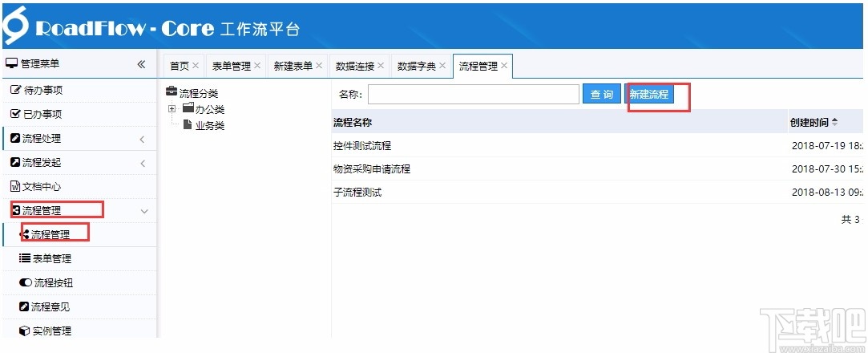Open 流程按钮 sidebar item
The width and height of the screenshot is (868, 353).
tap(79, 282)
